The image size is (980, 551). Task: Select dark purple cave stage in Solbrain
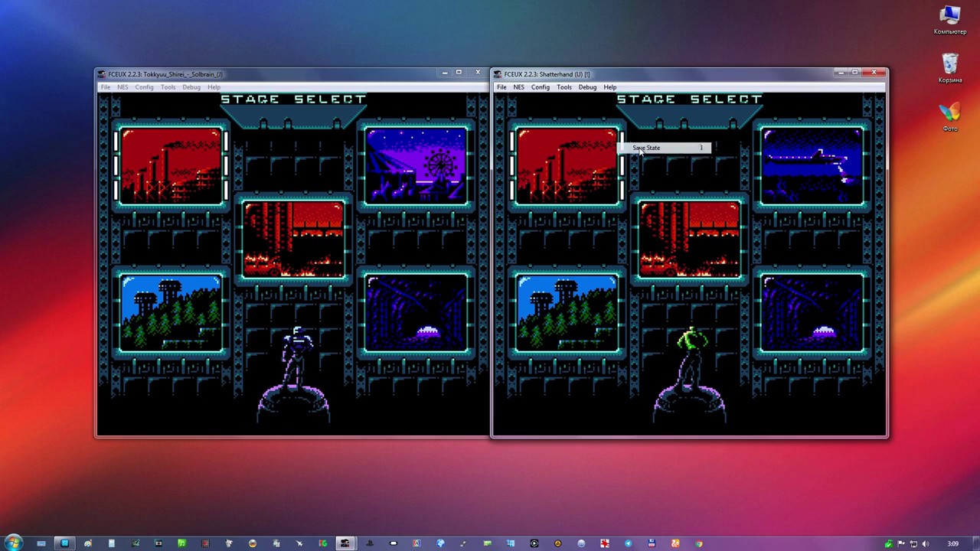click(416, 313)
